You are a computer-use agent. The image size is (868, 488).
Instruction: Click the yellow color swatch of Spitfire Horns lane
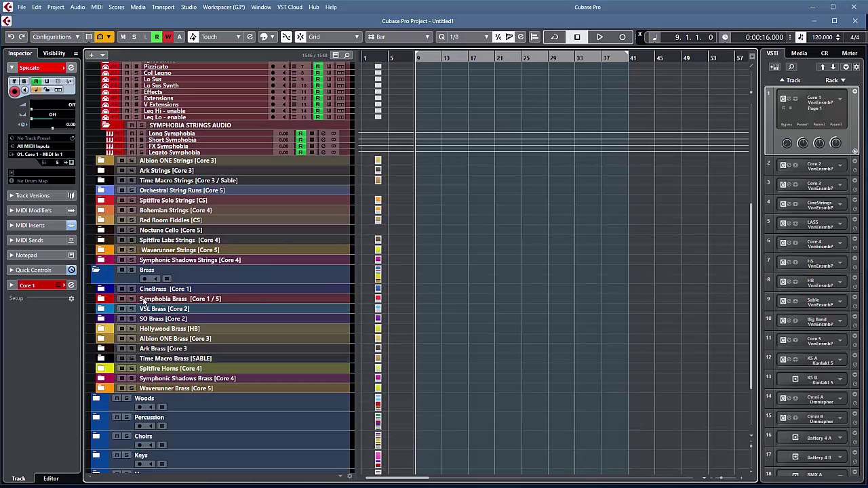pos(378,369)
